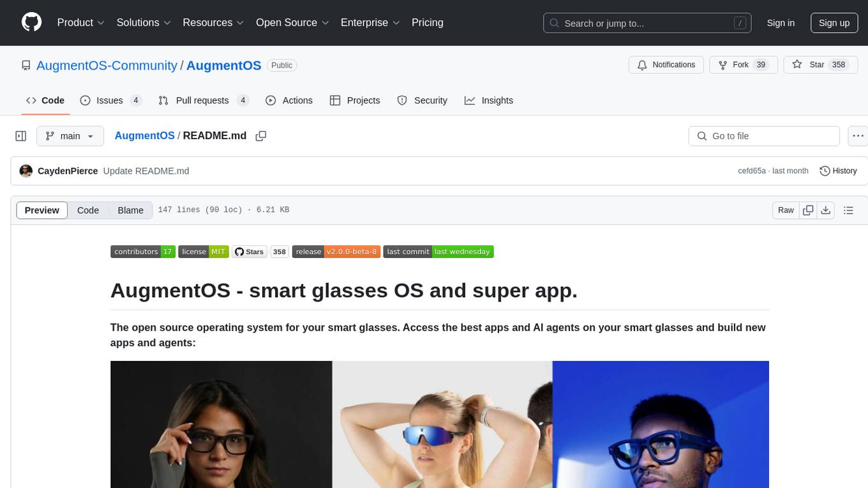Expand the Solutions menu
The height and width of the screenshot is (488, 868).
pos(144,22)
